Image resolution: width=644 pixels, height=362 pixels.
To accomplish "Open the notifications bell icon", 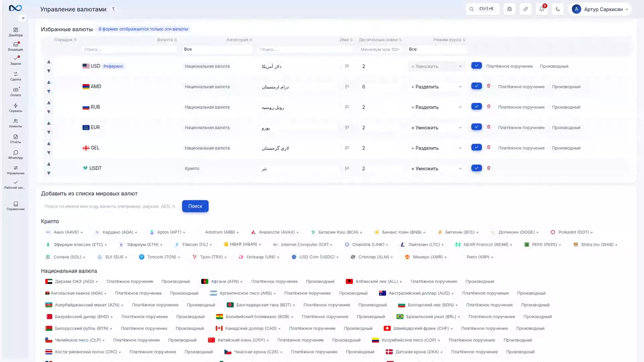I will point(541,9).
